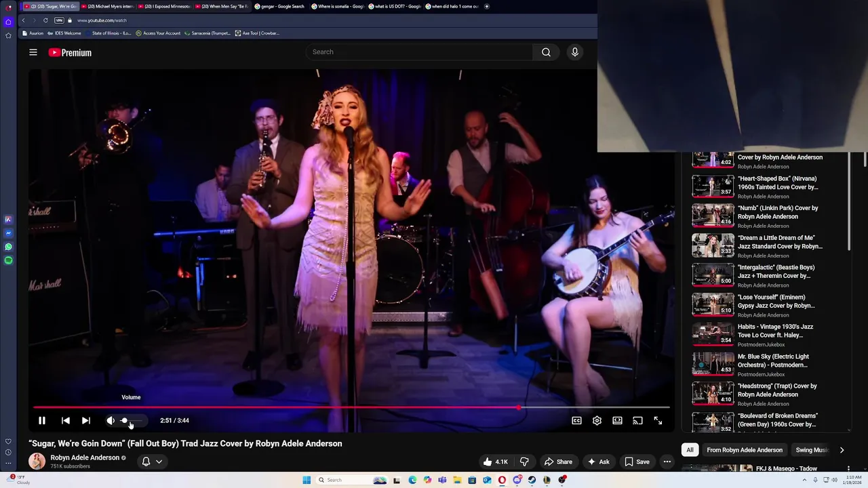Image resolution: width=868 pixels, height=488 pixels.
Task: Search with your voice microphone
Action: click(x=574, y=52)
